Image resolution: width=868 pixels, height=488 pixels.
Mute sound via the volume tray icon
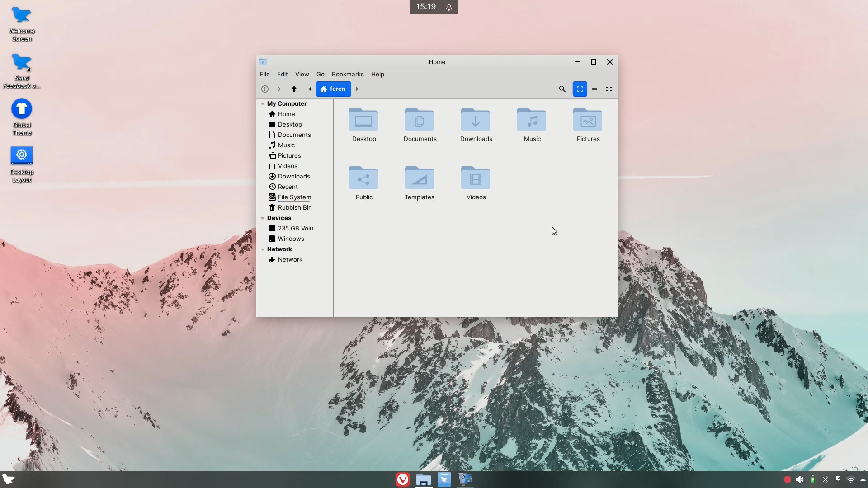(x=800, y=479)
